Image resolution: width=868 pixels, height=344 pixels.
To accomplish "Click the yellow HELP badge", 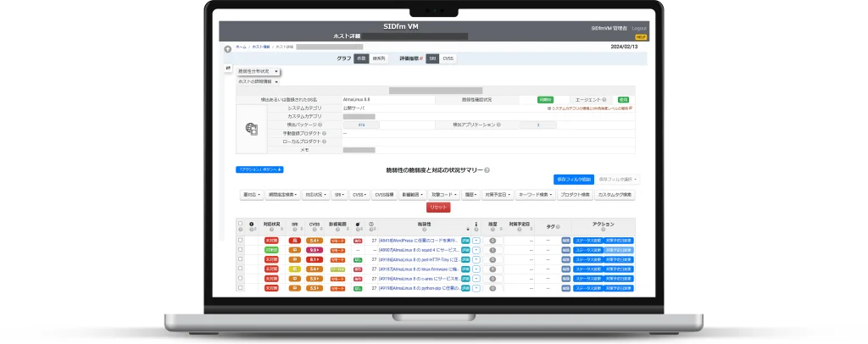I will (x=641, y=37).
